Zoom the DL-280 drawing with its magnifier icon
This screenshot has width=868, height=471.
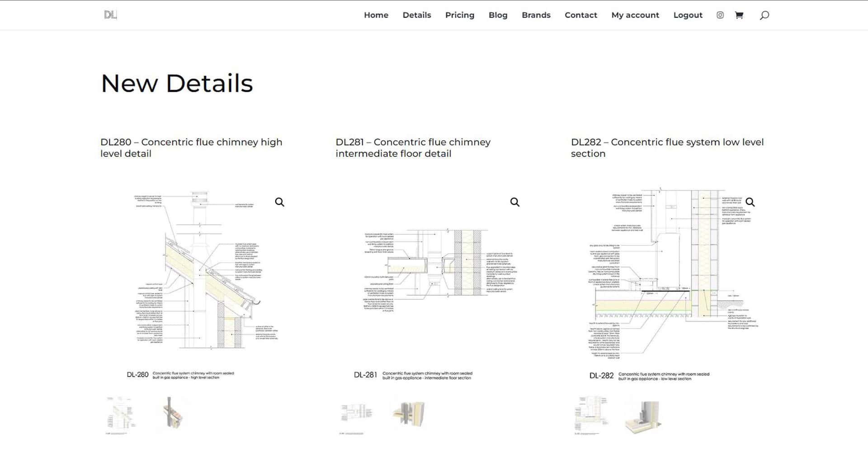(280, 202)
